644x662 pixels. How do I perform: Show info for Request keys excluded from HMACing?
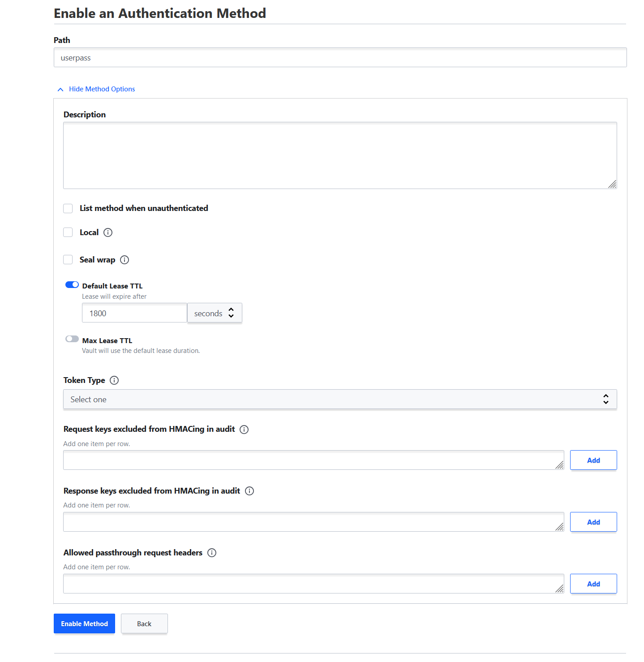click(x=244, y=430)
